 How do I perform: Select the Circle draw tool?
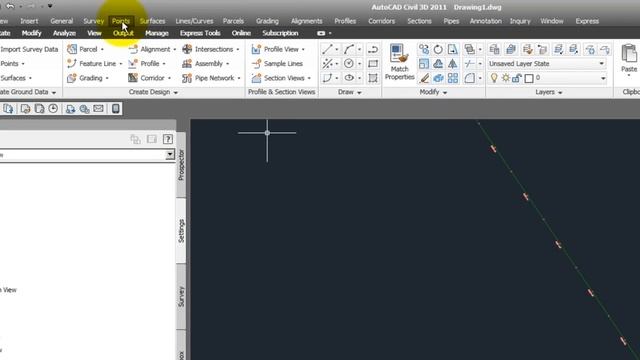coord(349,64)
